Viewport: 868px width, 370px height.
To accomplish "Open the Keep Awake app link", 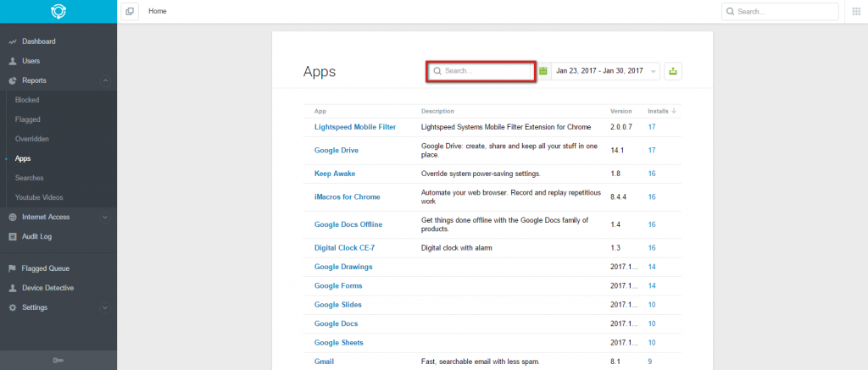I will (335, 174).
